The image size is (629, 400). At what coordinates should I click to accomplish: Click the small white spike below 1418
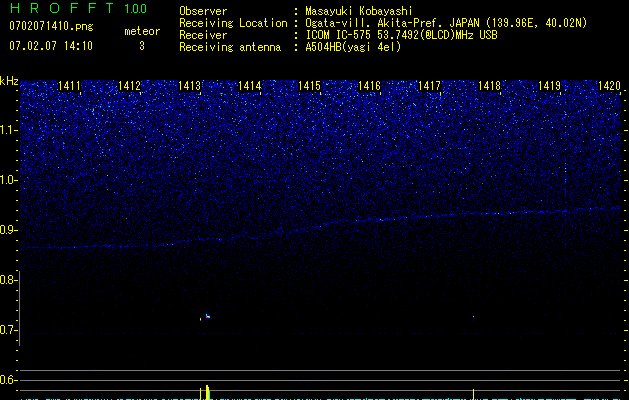click(x=473, y=393)
